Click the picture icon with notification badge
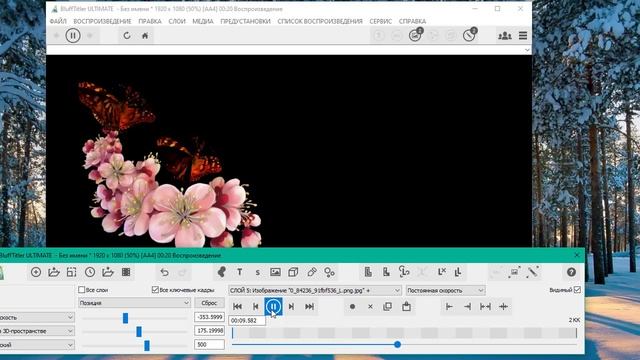 [x=415, y=35]
